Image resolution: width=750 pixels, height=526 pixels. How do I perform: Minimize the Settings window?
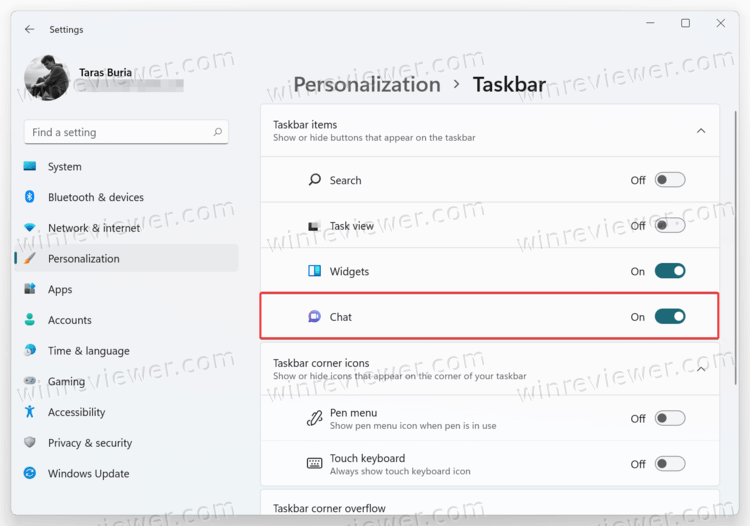[x=650, y=23]
